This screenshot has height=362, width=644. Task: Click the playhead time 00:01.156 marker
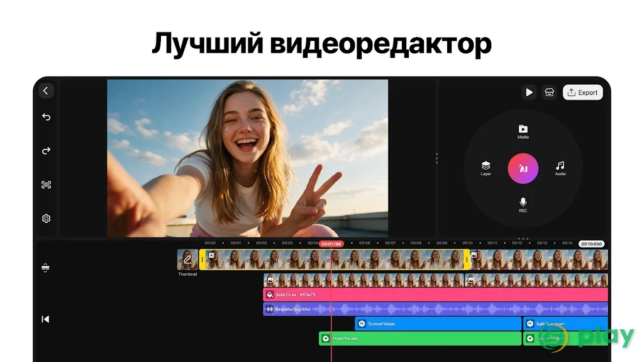tap(331, 244)
